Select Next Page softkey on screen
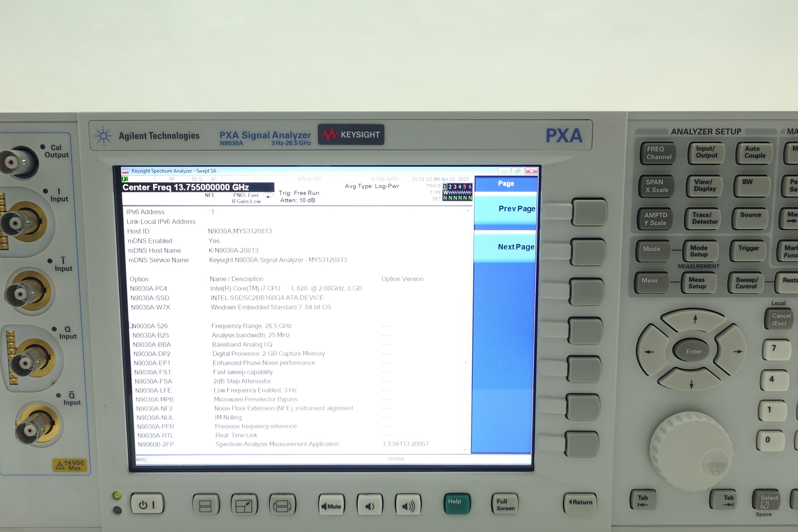 tap(505, 246)
